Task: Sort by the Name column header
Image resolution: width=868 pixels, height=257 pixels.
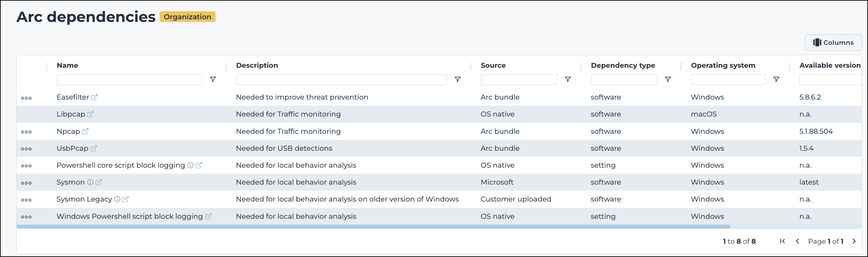Action: (68, 65)
